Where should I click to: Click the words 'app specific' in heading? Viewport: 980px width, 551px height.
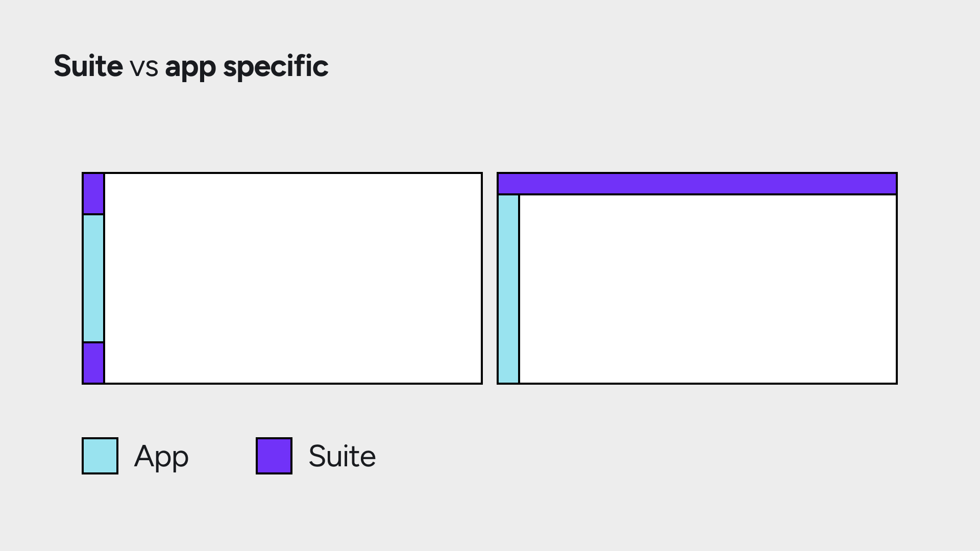pyautogui.click(x=247, y=67)
